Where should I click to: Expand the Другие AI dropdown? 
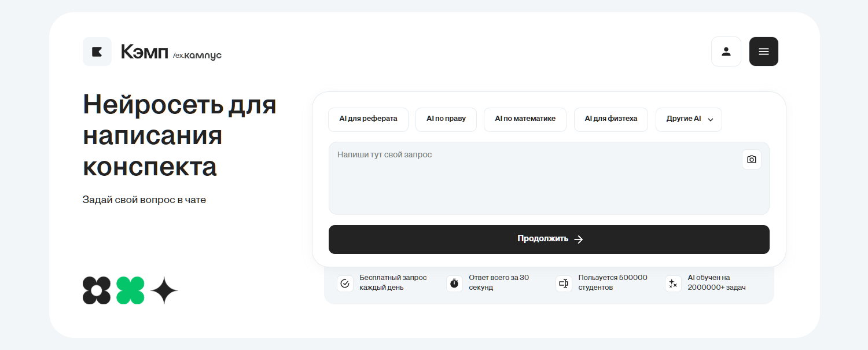click(689, 119)
